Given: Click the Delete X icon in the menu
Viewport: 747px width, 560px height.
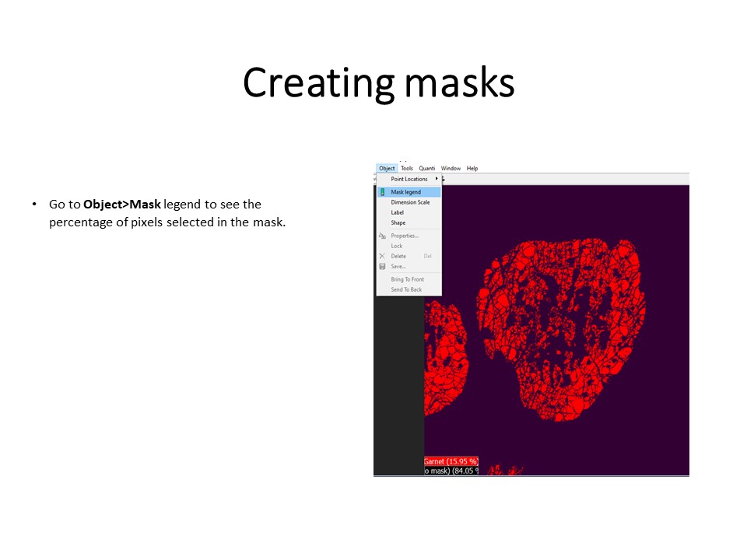Looking at the screenshot, I should [x=382, y=256].
